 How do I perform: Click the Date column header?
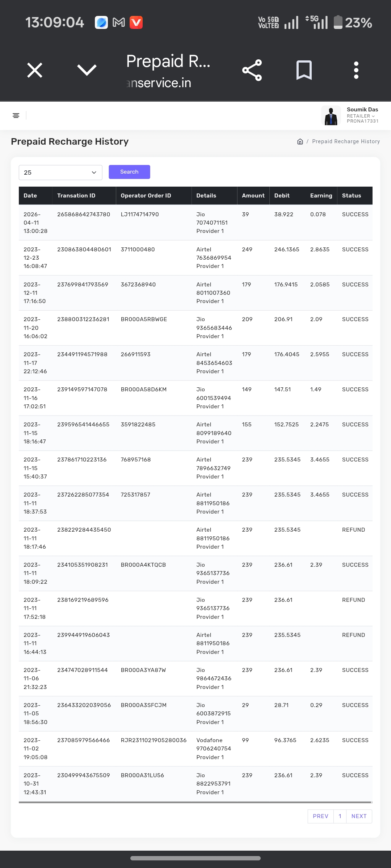[x=30, y=196]
